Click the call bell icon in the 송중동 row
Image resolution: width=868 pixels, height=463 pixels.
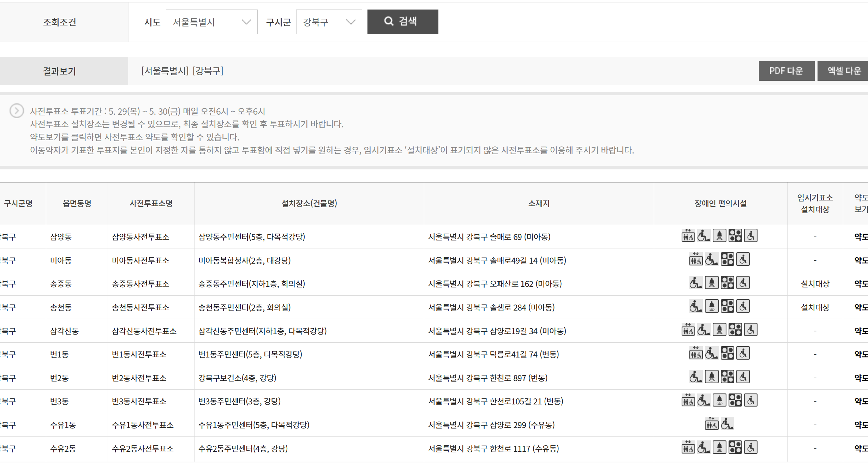click(712, 283)
